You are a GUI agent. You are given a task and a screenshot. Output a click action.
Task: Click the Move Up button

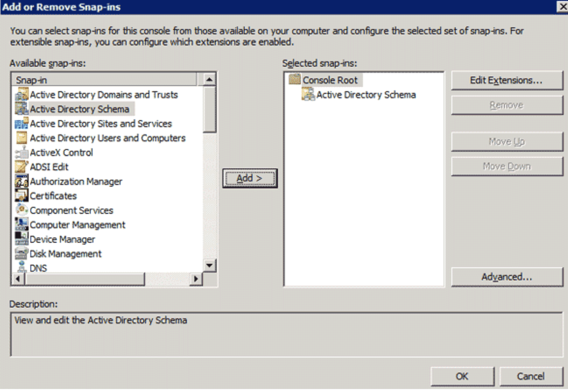pyautogui.click(x=507, y=142)
